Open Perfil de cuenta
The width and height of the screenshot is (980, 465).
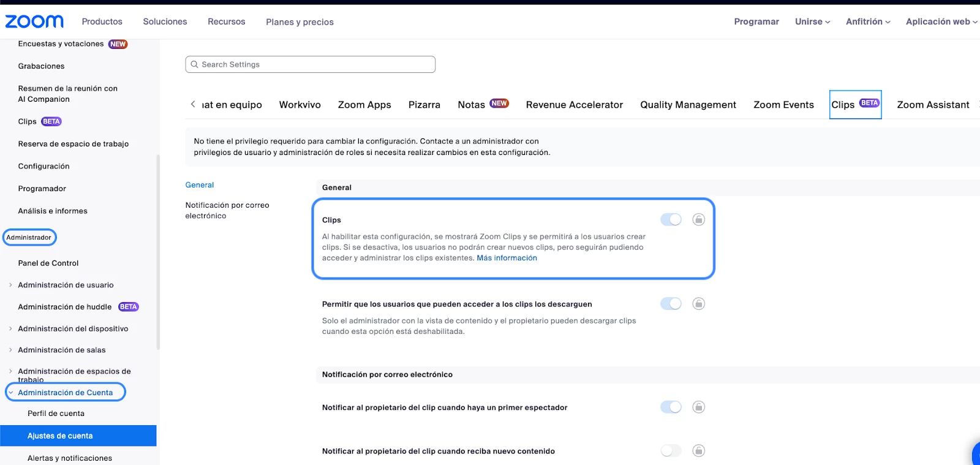(56, 414)
